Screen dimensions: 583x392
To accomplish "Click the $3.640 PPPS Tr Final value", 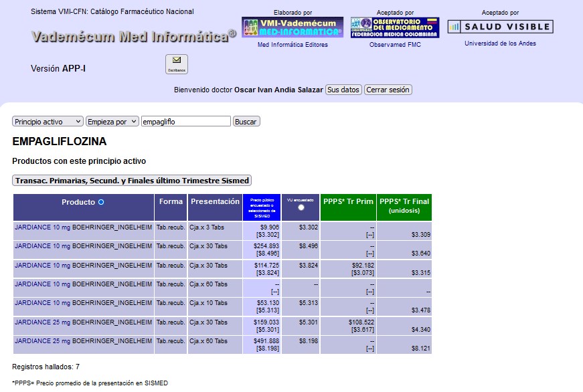I will (421, 254).
